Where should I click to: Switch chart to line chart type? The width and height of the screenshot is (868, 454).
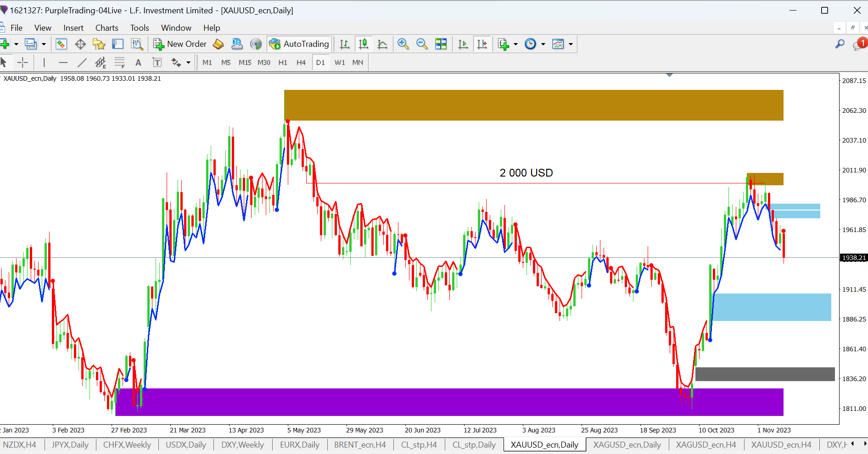[382, 44]
